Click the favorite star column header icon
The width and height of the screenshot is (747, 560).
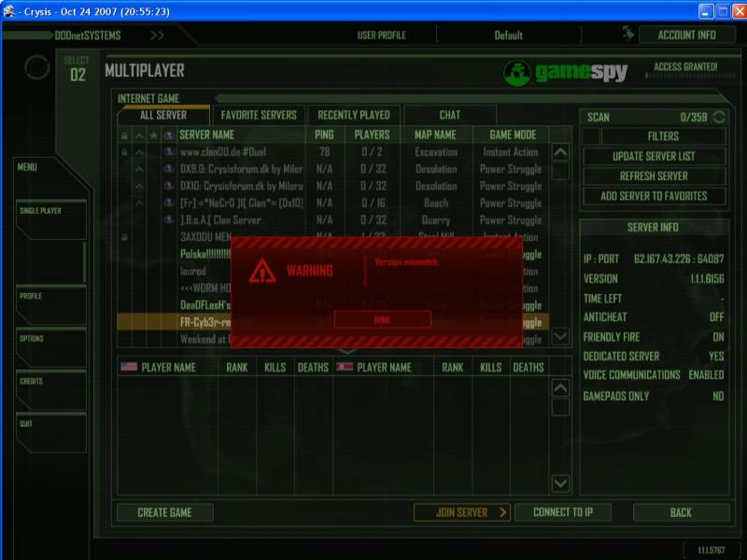pos(154,135)
